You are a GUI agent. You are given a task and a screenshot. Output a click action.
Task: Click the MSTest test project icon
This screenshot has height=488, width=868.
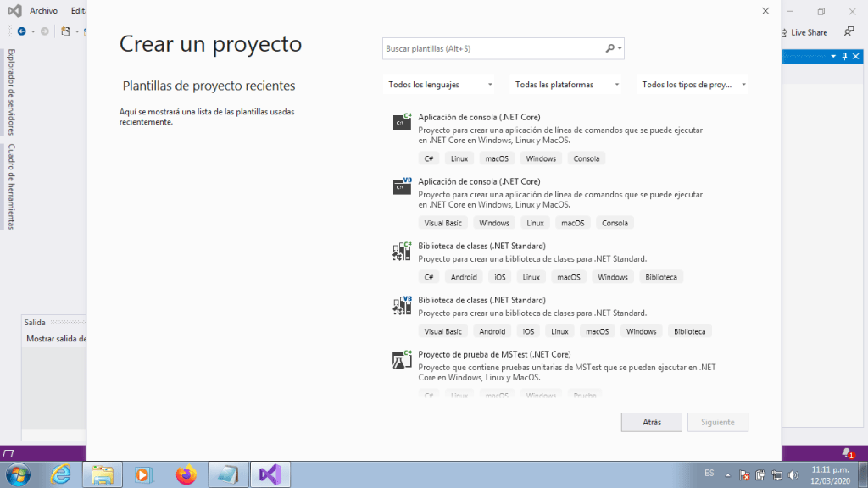(x=402, y=360)
